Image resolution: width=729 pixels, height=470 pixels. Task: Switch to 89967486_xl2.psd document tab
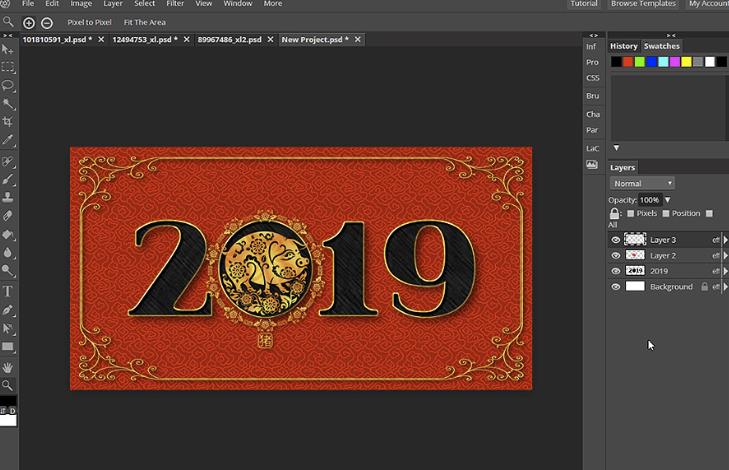point(230,40)
